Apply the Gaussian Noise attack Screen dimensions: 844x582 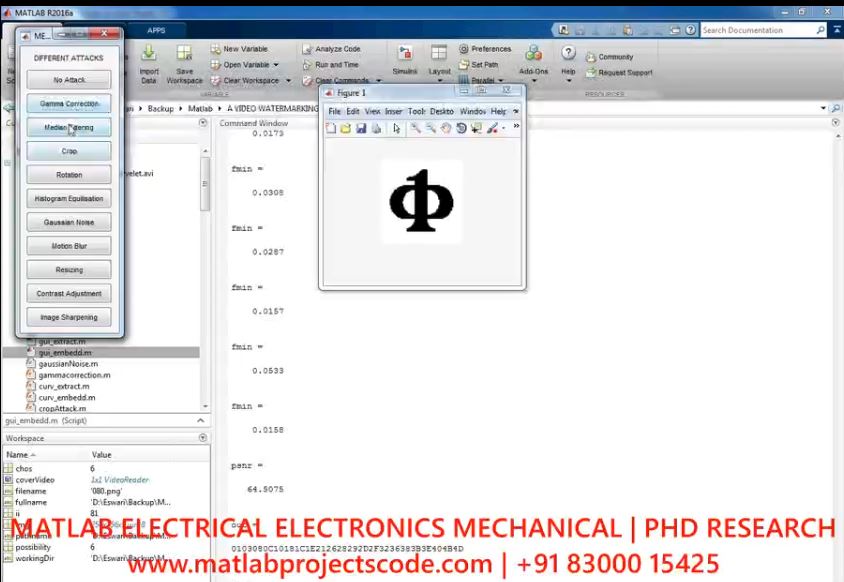[69, 222]
